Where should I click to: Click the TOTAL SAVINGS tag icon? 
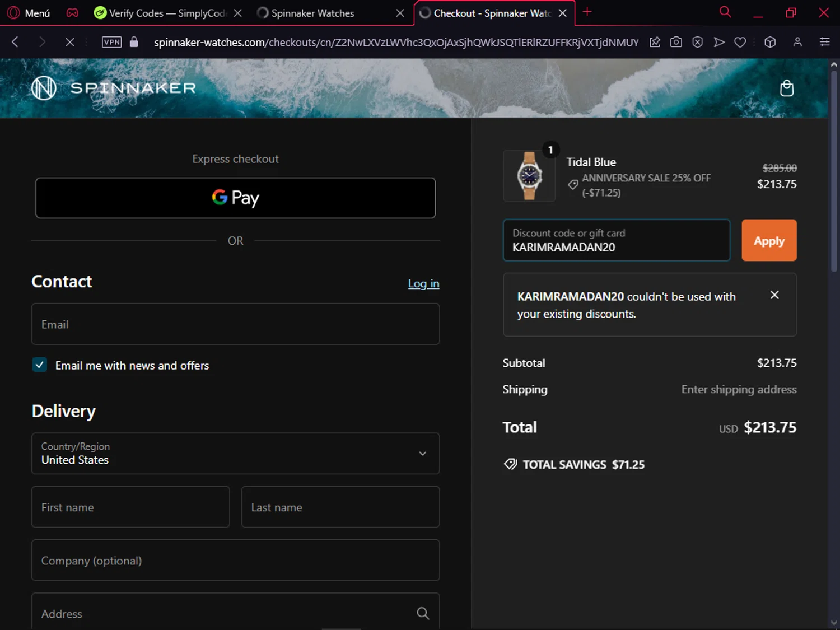pos(510,464)
